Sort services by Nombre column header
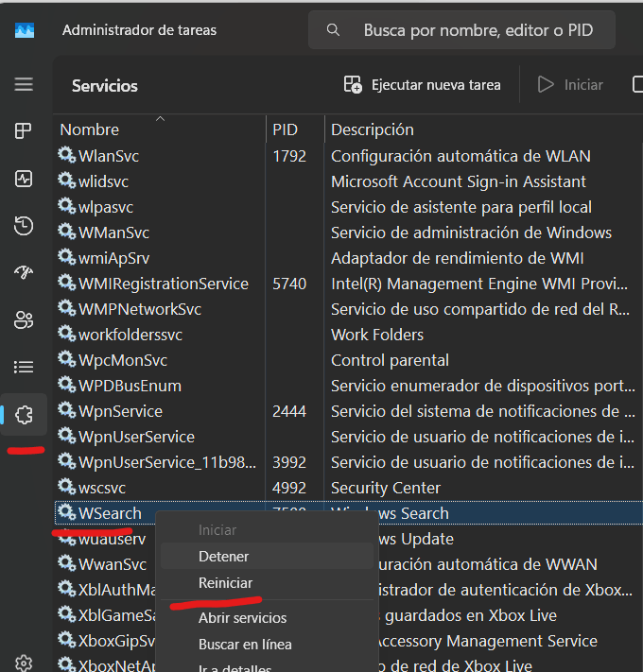This screenshot has height=672, width=643. [160, 129]
